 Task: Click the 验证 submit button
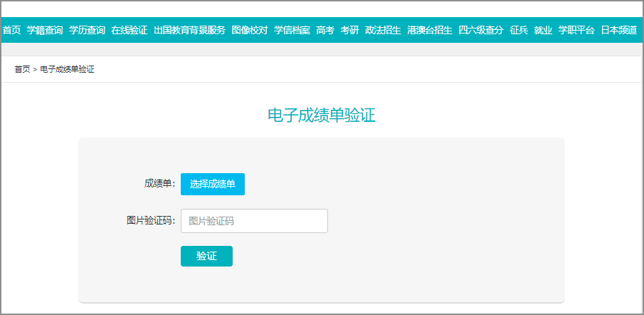[206, 256]
